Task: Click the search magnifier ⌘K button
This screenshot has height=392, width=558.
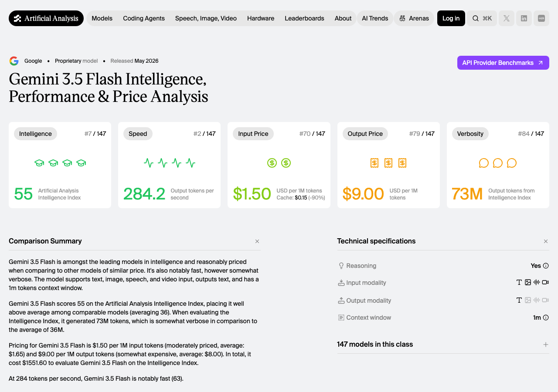Action: (482, 18)
